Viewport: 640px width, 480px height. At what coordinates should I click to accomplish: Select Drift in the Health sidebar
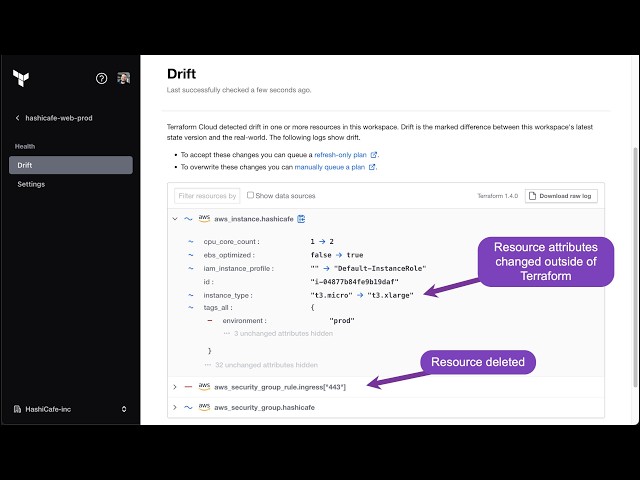click(71, 165)
